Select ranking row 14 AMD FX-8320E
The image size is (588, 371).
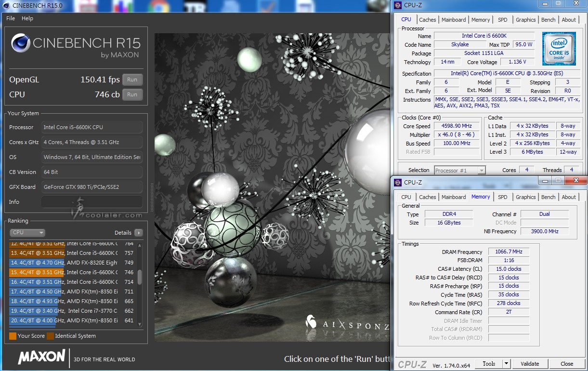tap(72, 263)
